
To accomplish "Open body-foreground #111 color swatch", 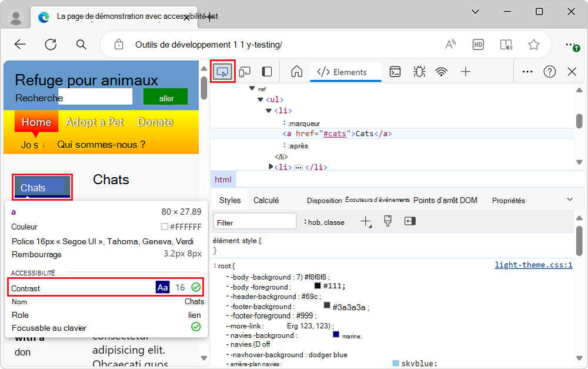I will click(318, 285).
